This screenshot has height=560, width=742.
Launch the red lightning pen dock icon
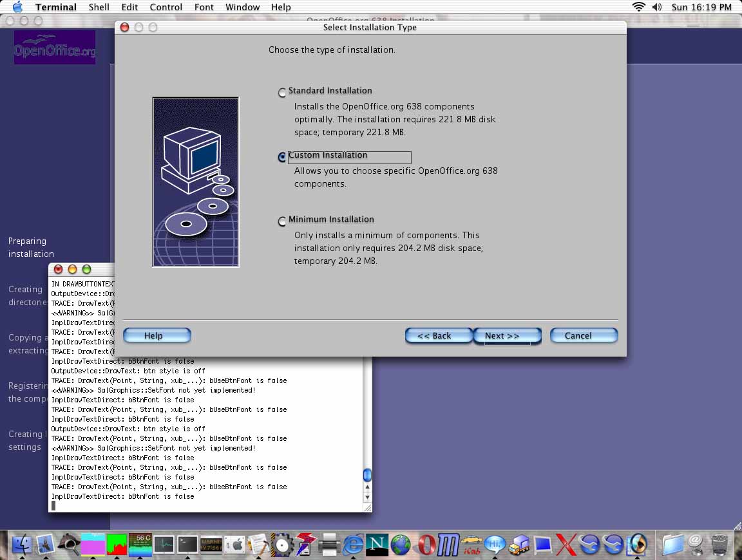click(306, 545)
